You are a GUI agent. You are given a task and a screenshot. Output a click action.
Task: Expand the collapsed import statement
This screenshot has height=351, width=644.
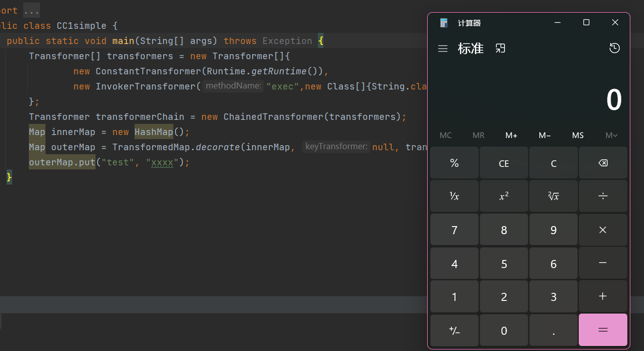pos(31,11)
